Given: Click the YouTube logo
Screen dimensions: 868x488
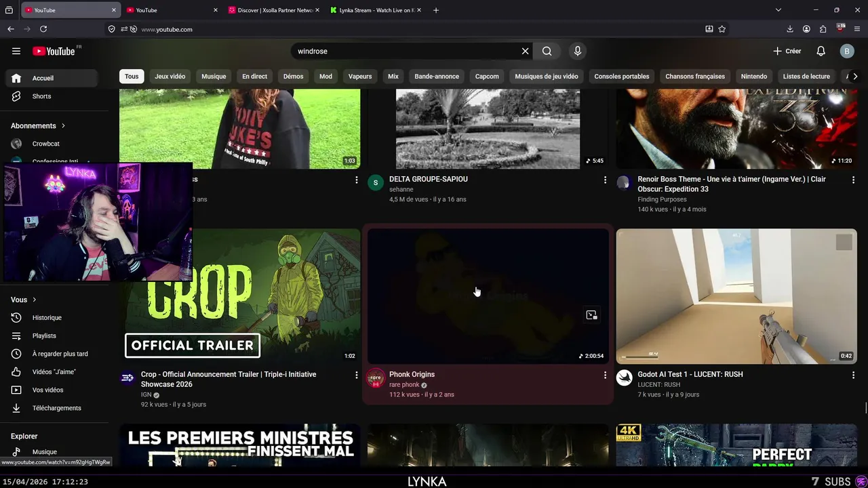Looking at the screenshot, I should (x=54, y=51).
